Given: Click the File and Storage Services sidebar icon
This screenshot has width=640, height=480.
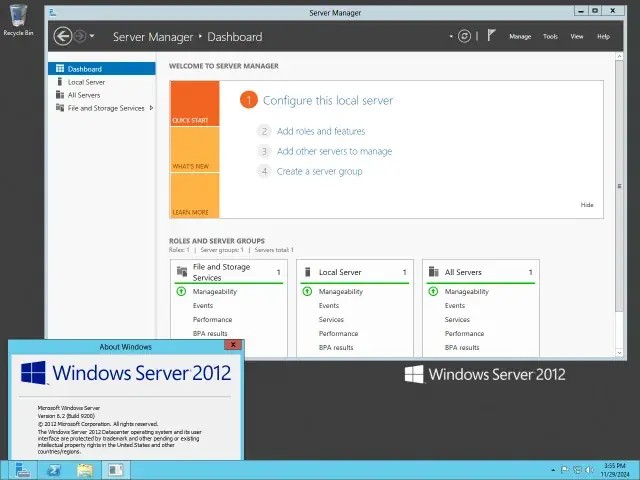Looking at the screenshot, I should coord(60,108).
